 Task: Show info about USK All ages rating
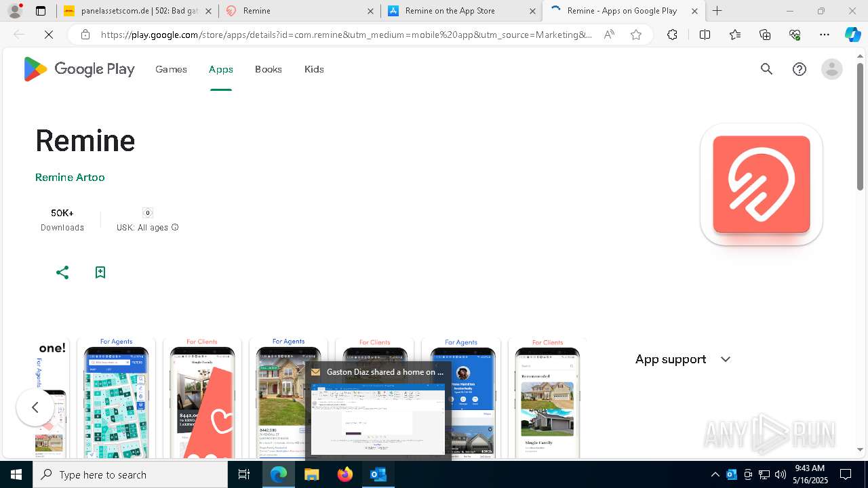(175, 228)
